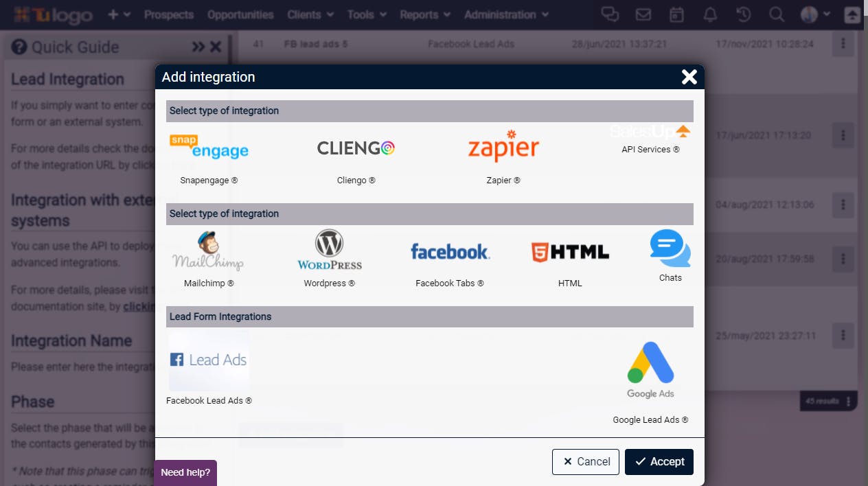
Task: Expand the Reports menu
Action: 425,14
